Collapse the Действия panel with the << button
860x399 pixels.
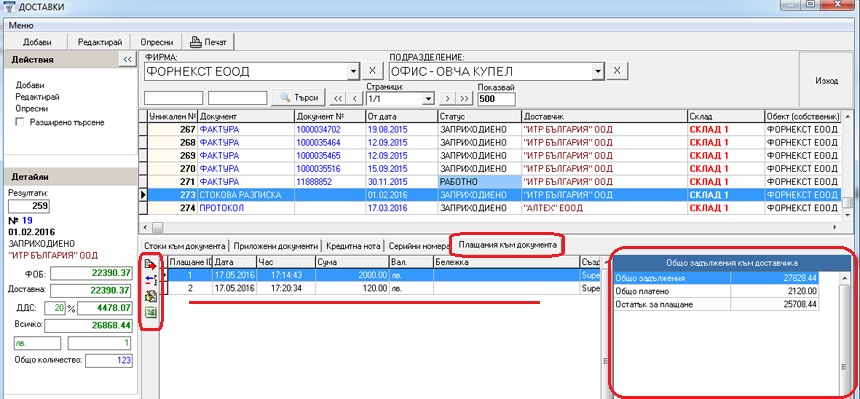tap(127, 60)
